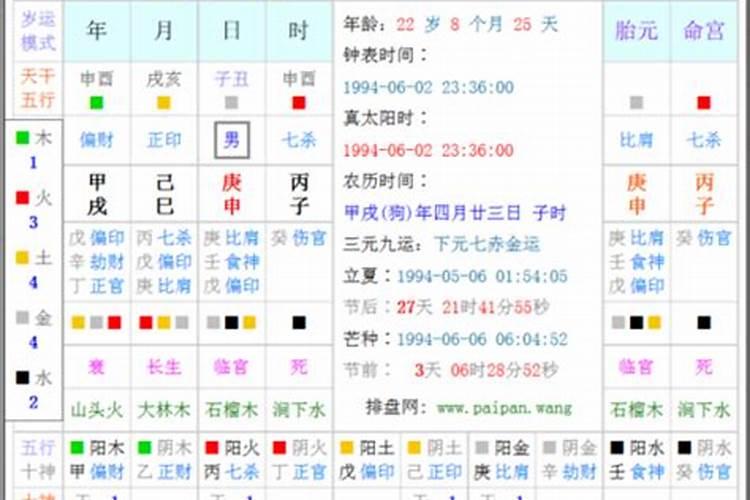The height and width of the screenshot is (500, 750).
Task: Click the 立夏 date 1994-05-06 01:54:05
Action: point(482,276)
